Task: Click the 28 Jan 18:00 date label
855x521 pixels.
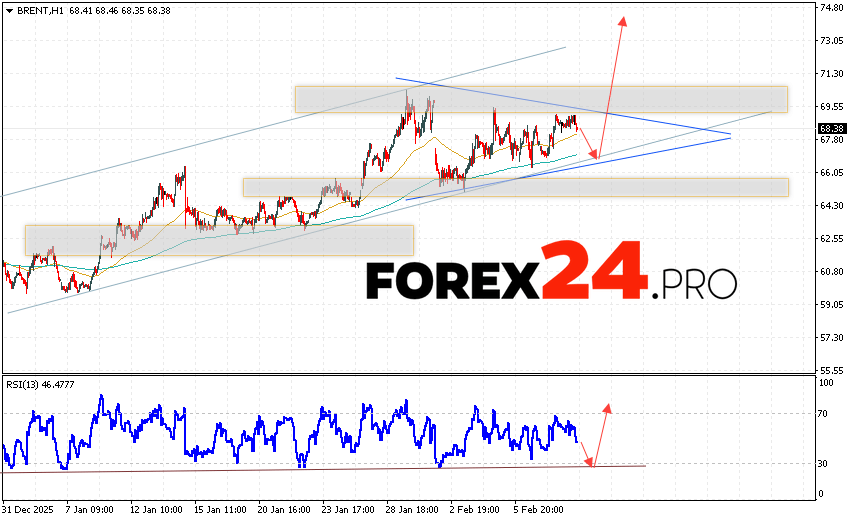Action: pyautogui.click(x=411, y=508)
